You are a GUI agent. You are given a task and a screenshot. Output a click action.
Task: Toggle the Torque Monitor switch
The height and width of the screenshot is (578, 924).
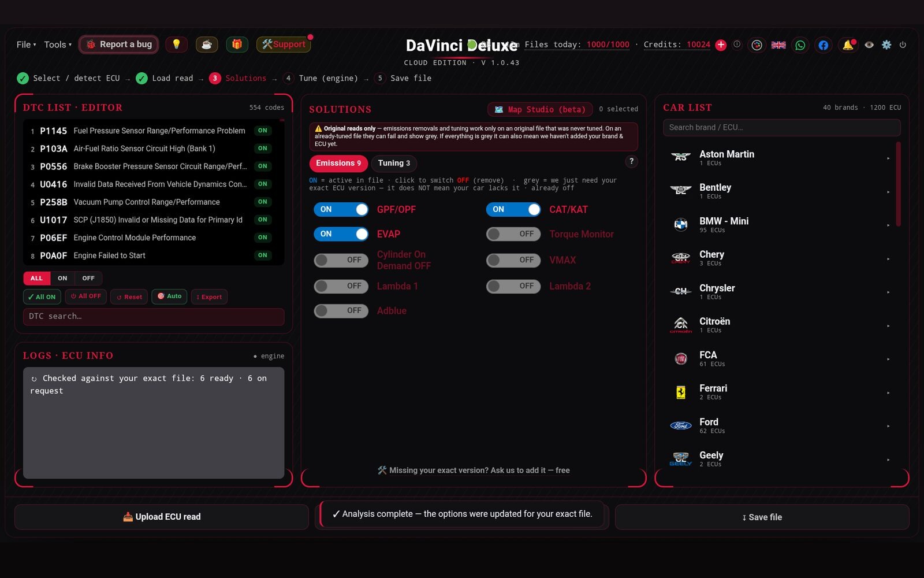(513, 234)
